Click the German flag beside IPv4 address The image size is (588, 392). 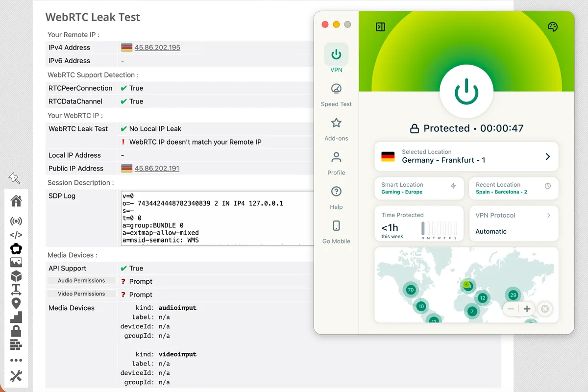[x=127, y=48]
